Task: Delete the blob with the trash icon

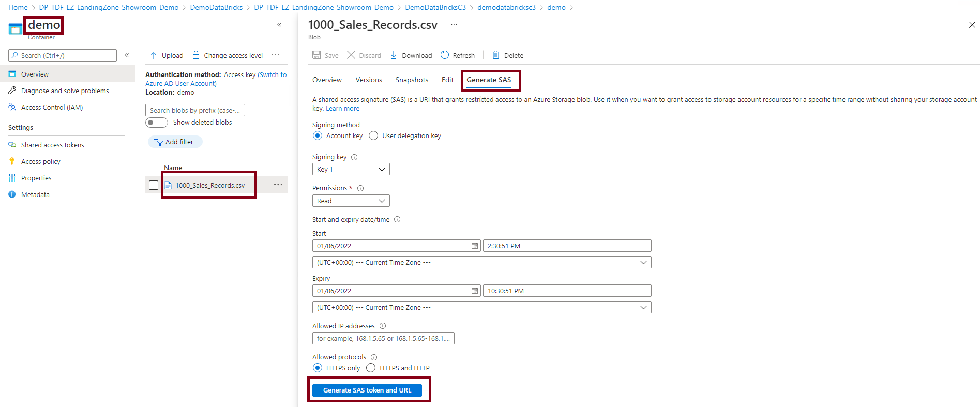Action: pyautogui.click(x=496, y=55)
